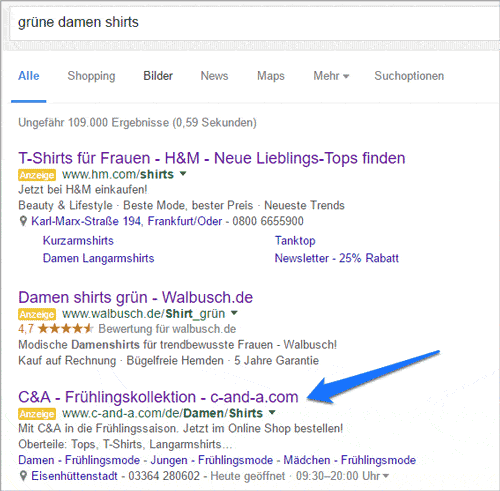
Task: Open the Eisenhüttenstadt location link
Action: click(74, 476)
